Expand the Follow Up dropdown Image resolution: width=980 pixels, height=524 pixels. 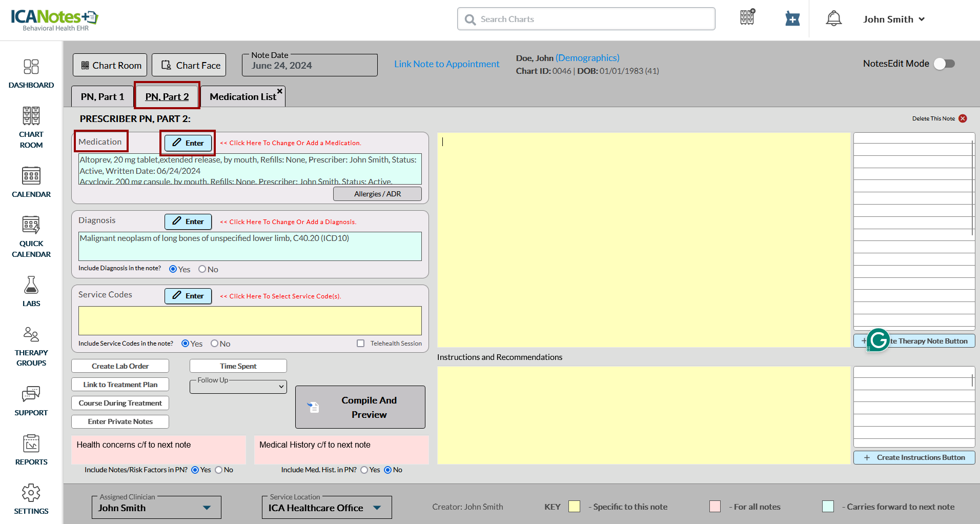[x=238, y=387]
